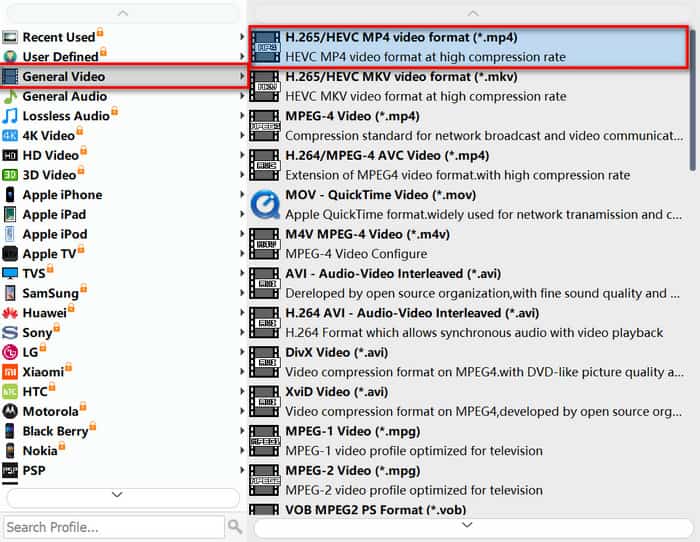Click the Recent Used category icon
This screenshot has height=542, width=700.
point(10,37)
